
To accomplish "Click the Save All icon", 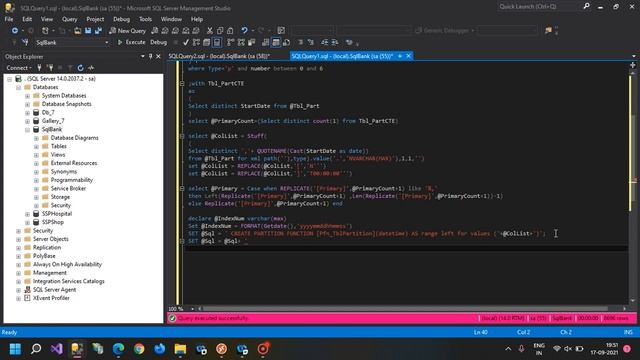I will tap(98, 31).
